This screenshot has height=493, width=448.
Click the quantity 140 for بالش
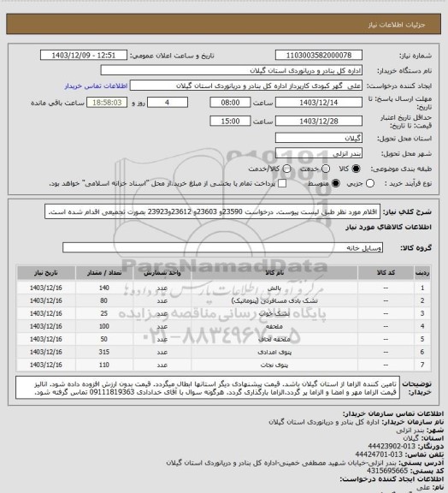pyautogui.click(x=104, y=288)
